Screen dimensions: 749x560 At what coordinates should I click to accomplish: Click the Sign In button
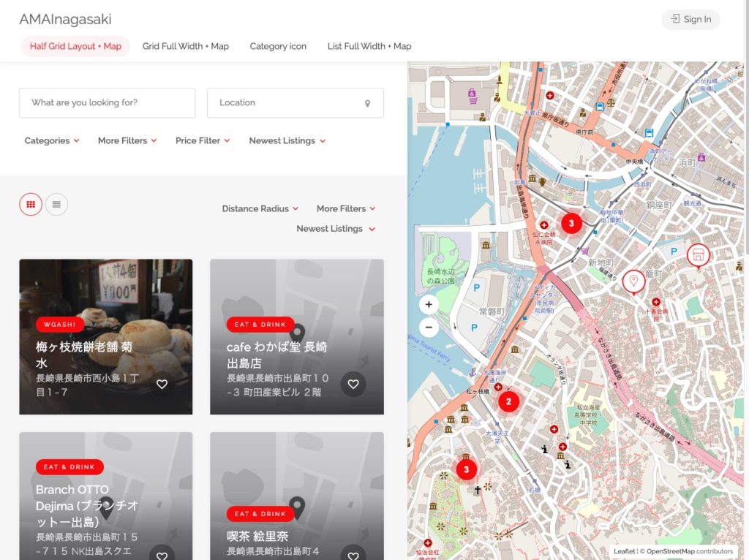click(x=690, y=19)
